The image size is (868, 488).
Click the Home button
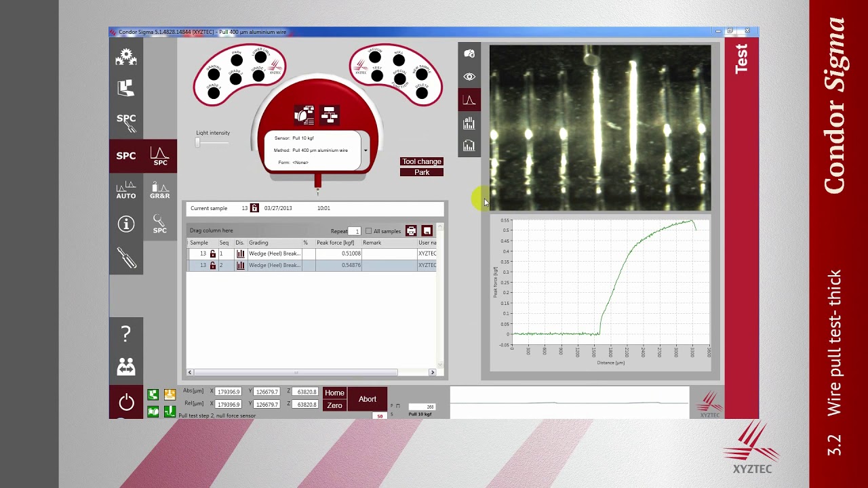pyautogui.click(x=334, y=392)
